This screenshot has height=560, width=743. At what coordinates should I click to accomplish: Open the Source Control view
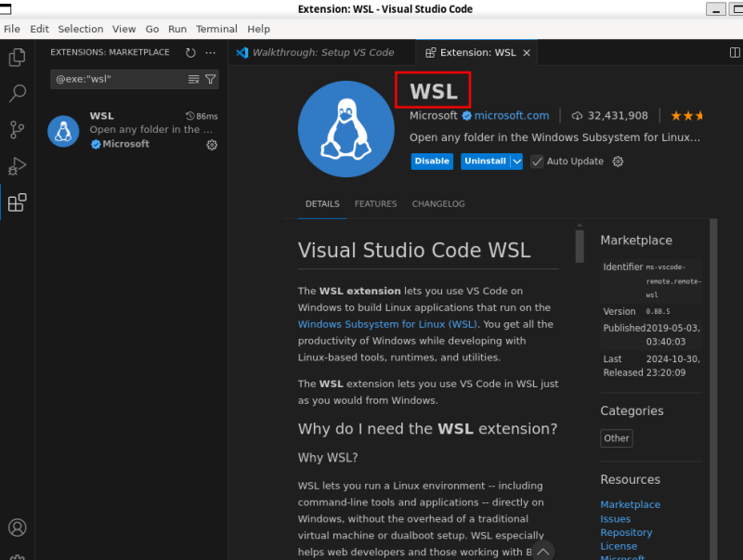point(17,130)
